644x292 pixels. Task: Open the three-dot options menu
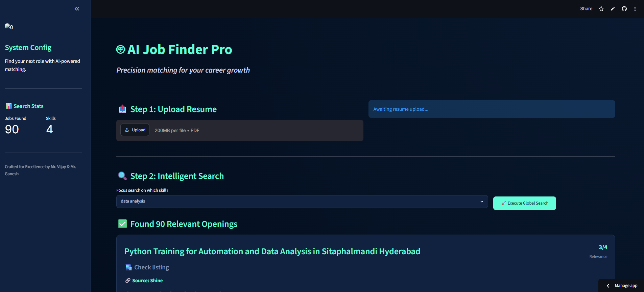[635, 9]
